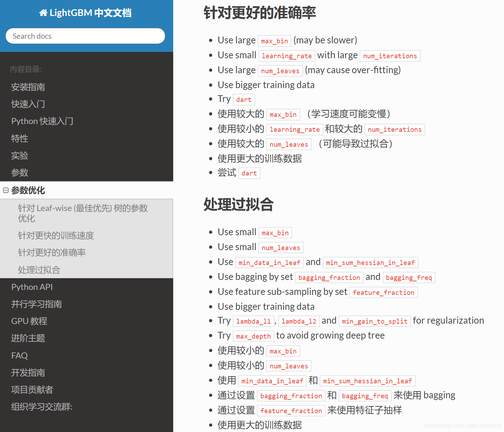
Task: Focus the Search docs input field
Action: pos(86,36)
